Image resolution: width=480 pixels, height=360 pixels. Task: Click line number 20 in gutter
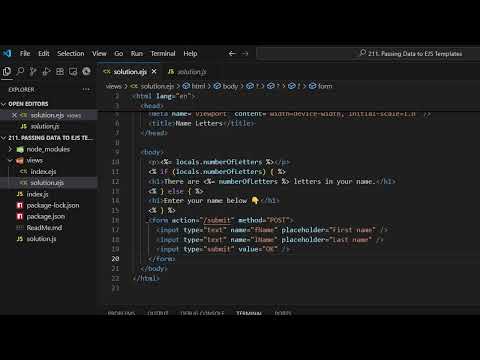(x=115, y=259)
